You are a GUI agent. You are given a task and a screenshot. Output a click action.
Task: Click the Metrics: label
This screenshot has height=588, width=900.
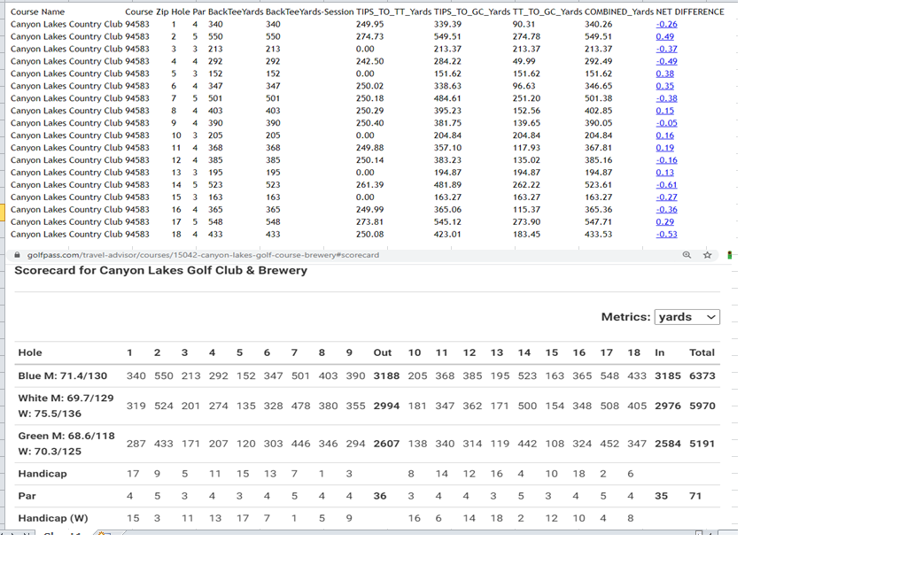pos(625,317)
